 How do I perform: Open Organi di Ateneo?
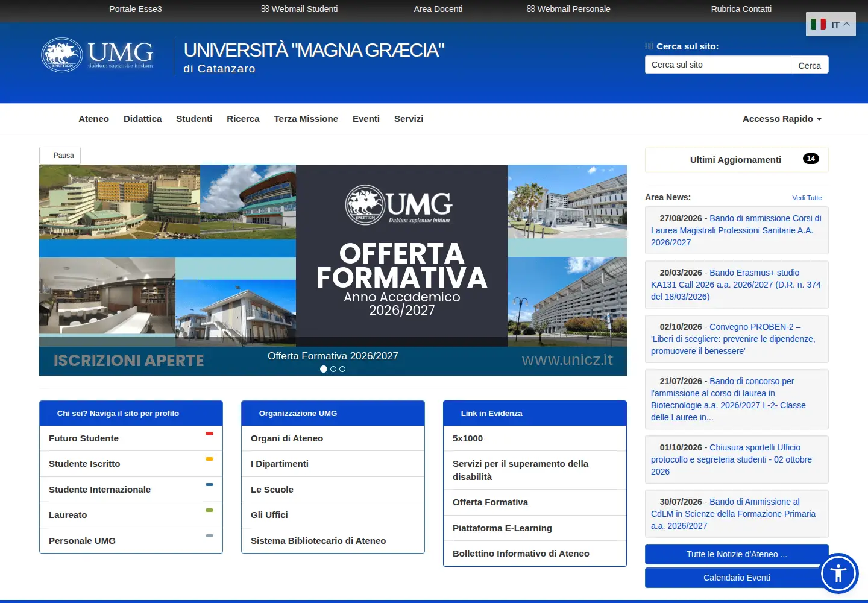[333, 438]
